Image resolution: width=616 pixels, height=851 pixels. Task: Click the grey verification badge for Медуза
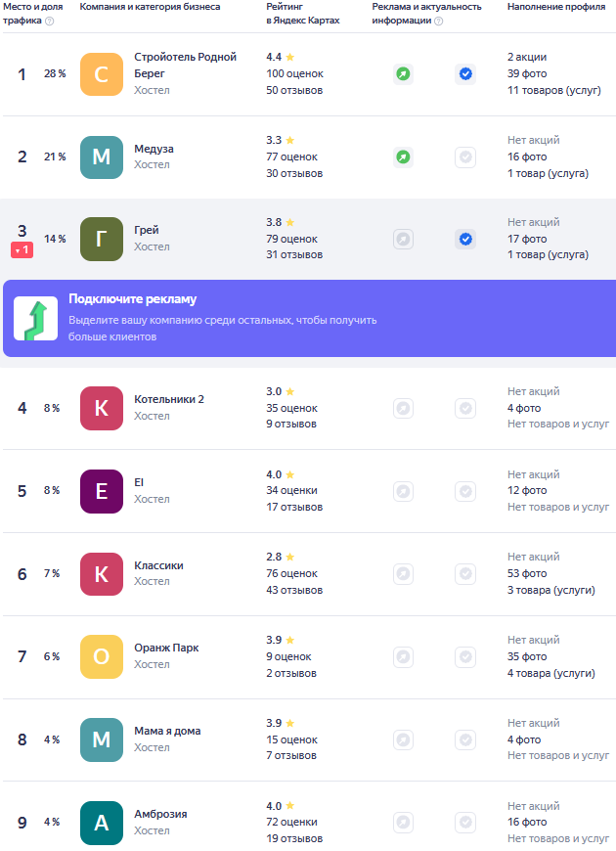click(x=465, y=157)
